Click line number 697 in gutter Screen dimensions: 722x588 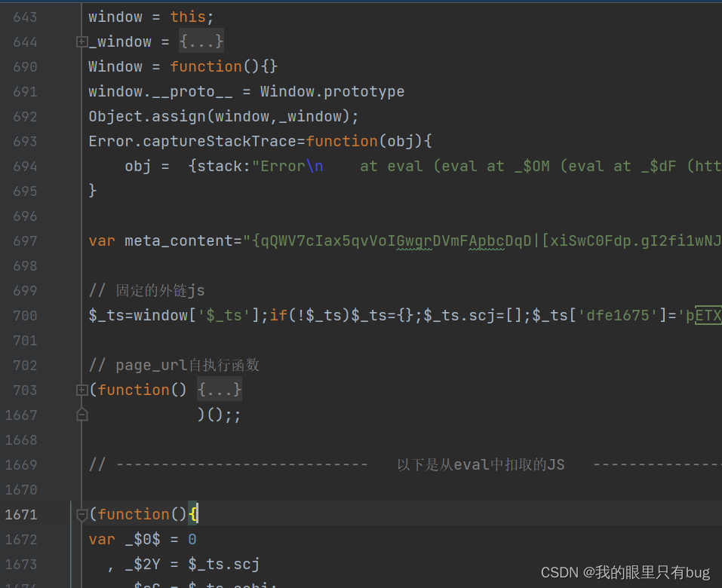click(x=25, y=240)
